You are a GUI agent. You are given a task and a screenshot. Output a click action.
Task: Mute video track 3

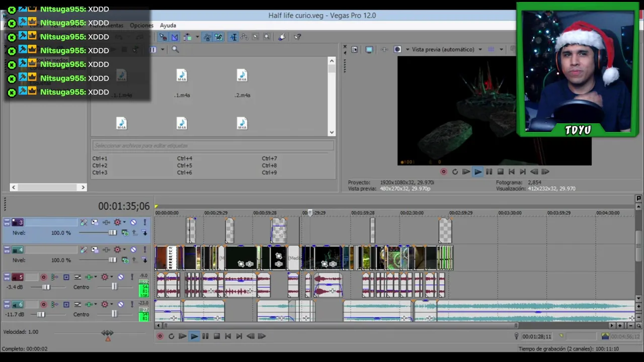click(133, 222)
